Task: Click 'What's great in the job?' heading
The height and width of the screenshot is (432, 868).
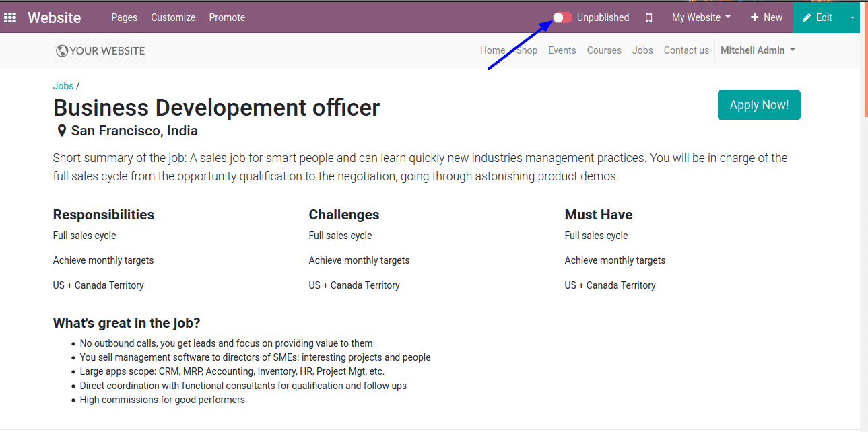Action: pos(127,323)
